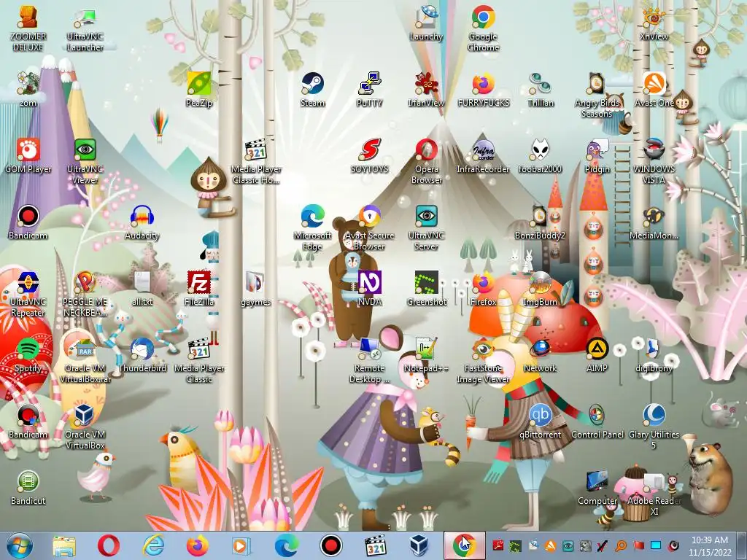The height and width of the screenshot is (560, 747).
Task: Select the SOYTOYS desktop icon
Action: 370,156
